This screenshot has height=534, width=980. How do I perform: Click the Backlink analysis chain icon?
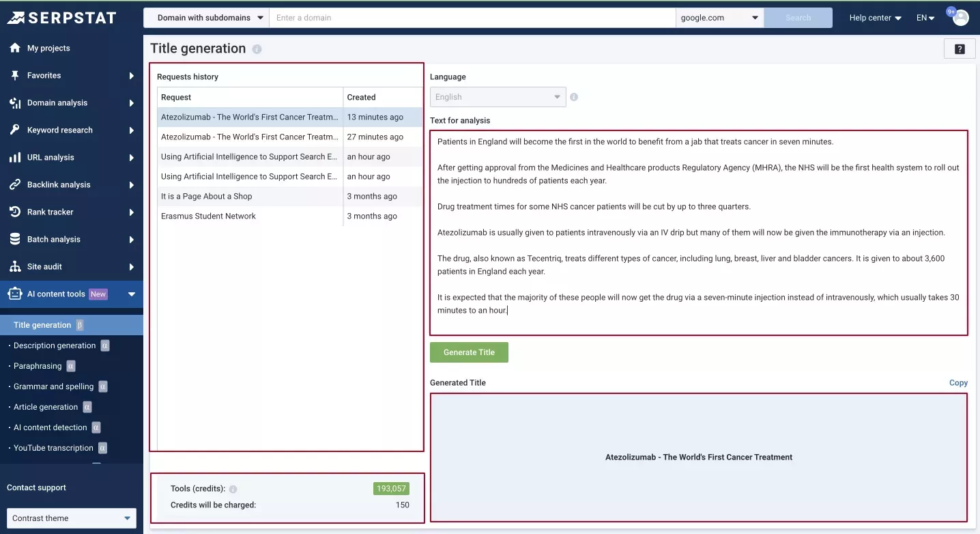point(14,184)
